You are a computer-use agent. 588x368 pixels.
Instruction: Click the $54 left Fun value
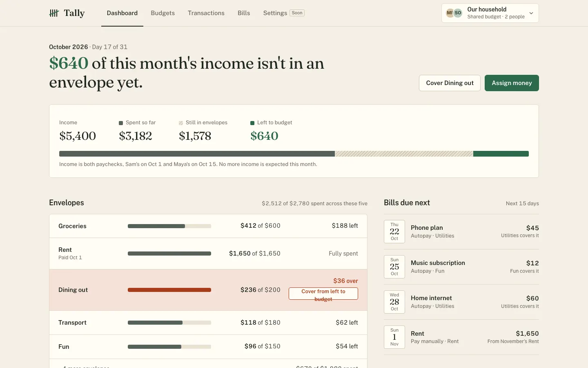point(347,346)
